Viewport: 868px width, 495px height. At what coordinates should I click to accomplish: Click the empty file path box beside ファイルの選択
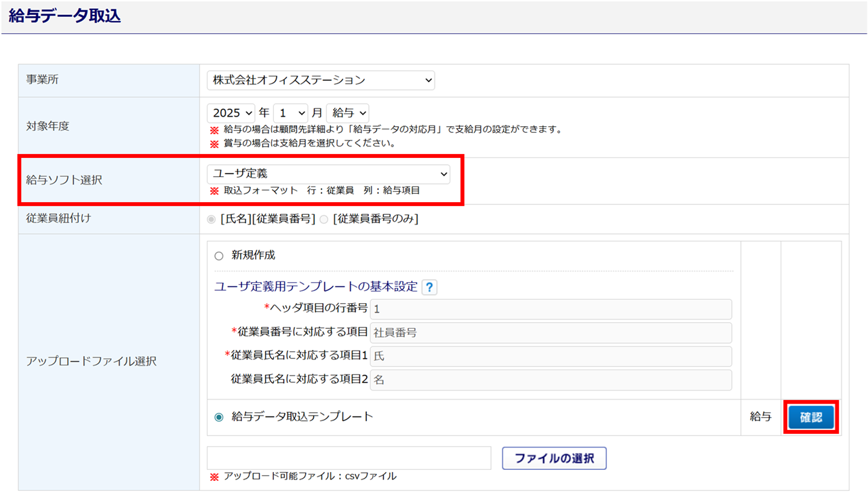pyautogui.click(x=349, y=458)
